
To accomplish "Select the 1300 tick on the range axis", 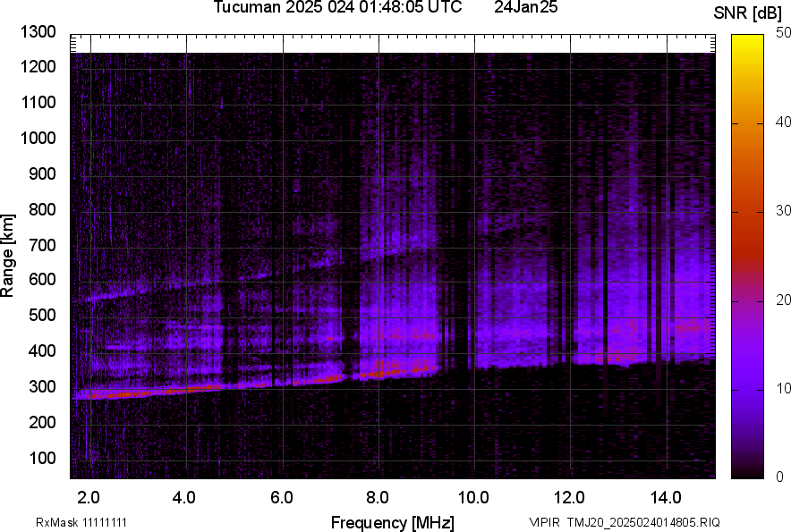I will 38,32.
